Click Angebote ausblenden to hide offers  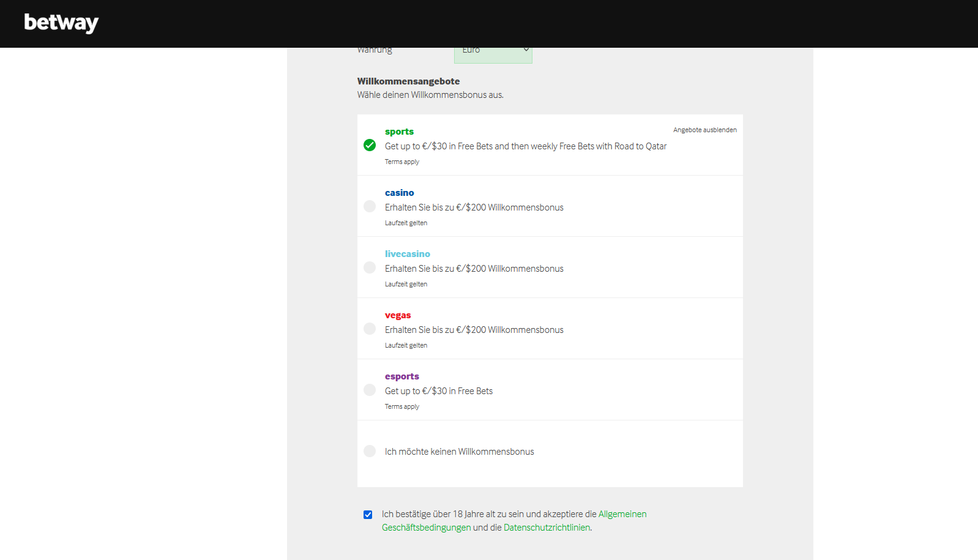(x=705, y=130)
